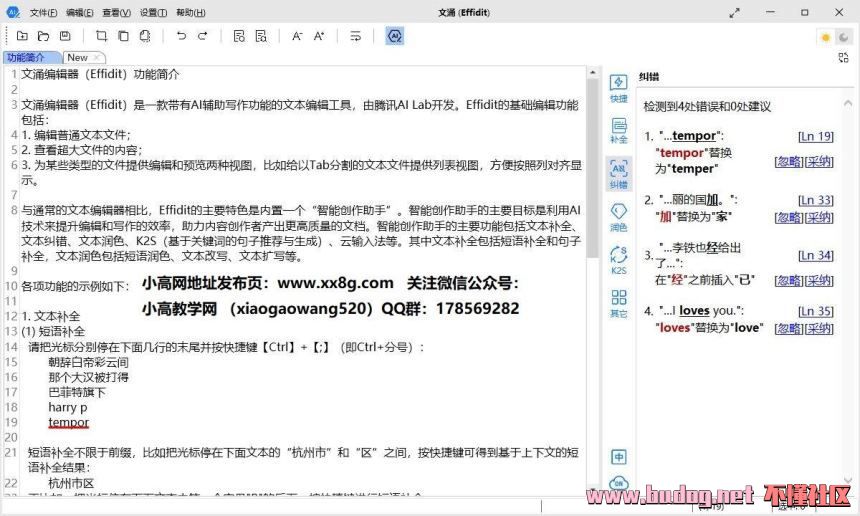Click the line '(1) 短语补全'
This screenshot has width=860, height=516.
click(53, 331)
